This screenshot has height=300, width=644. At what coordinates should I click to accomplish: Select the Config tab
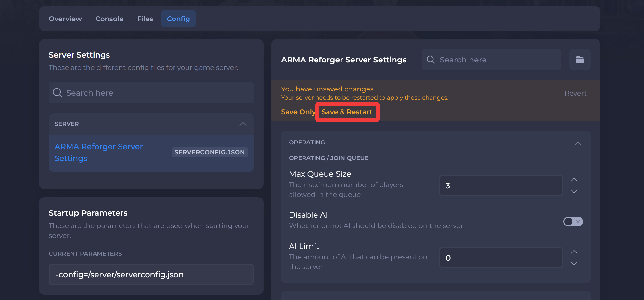tap(178, 19)
